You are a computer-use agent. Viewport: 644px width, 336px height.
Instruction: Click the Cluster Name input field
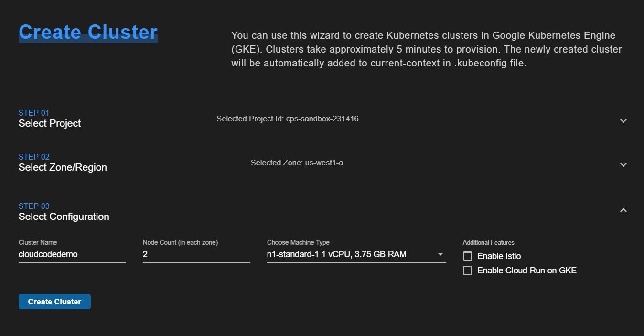click(72, 254)
